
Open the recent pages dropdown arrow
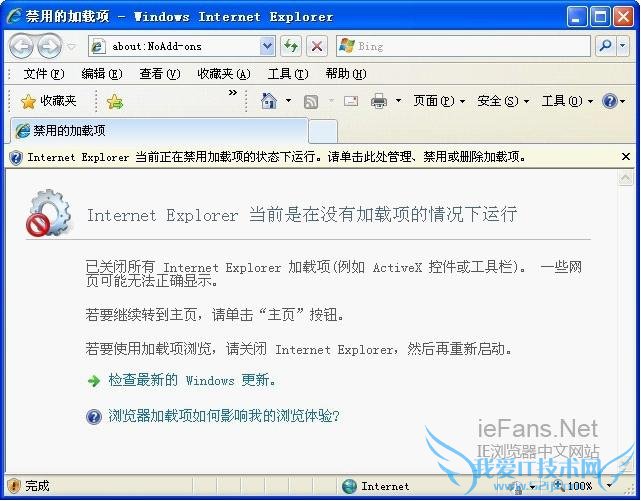coord(71,47)
